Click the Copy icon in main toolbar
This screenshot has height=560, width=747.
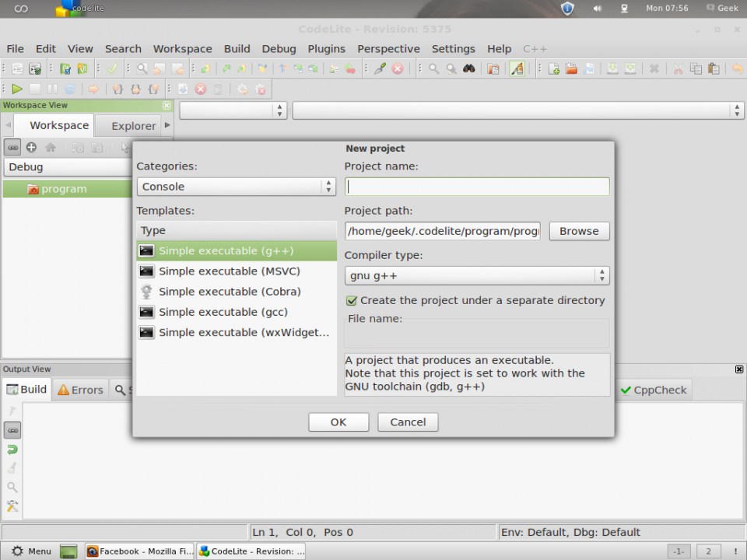pos(696,68)
